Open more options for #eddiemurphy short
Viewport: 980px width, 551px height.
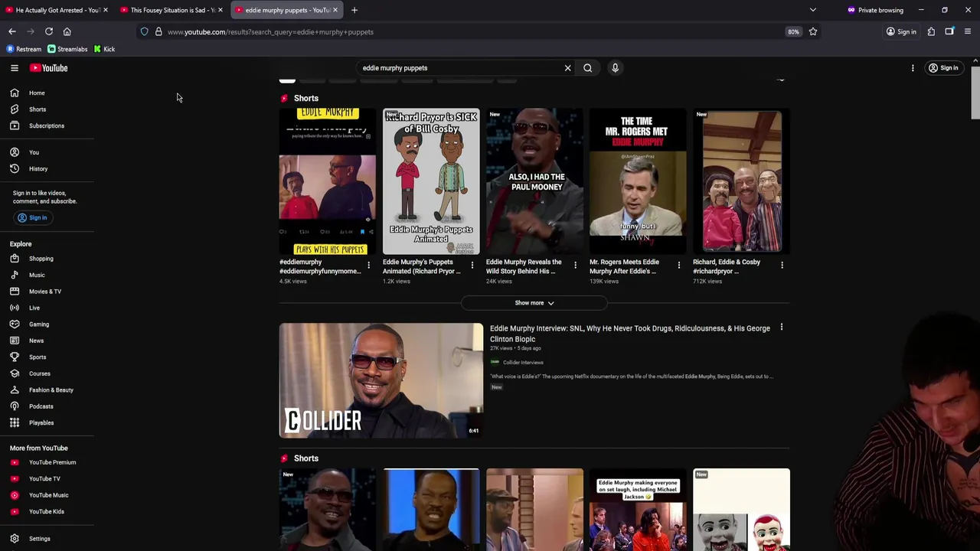pos(368,266)
